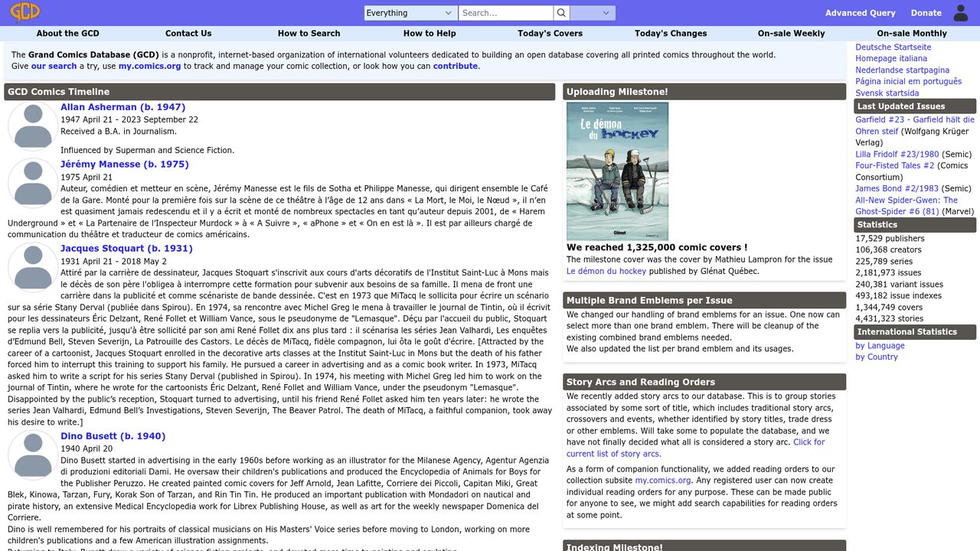The image size is (980, 551).
Task: Open current list of story arcs link
Action: (x=696, y=448)
